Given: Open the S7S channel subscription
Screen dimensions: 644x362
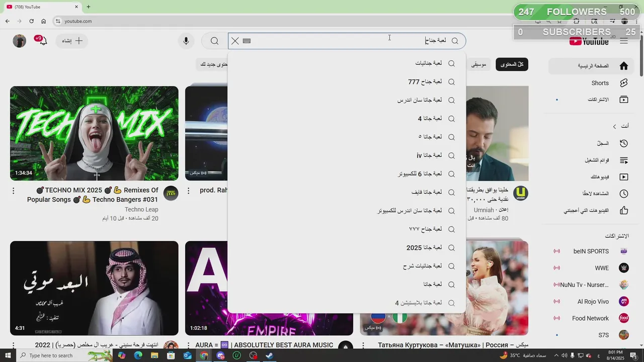Looking at the screenshot, I should click(592, 335).
